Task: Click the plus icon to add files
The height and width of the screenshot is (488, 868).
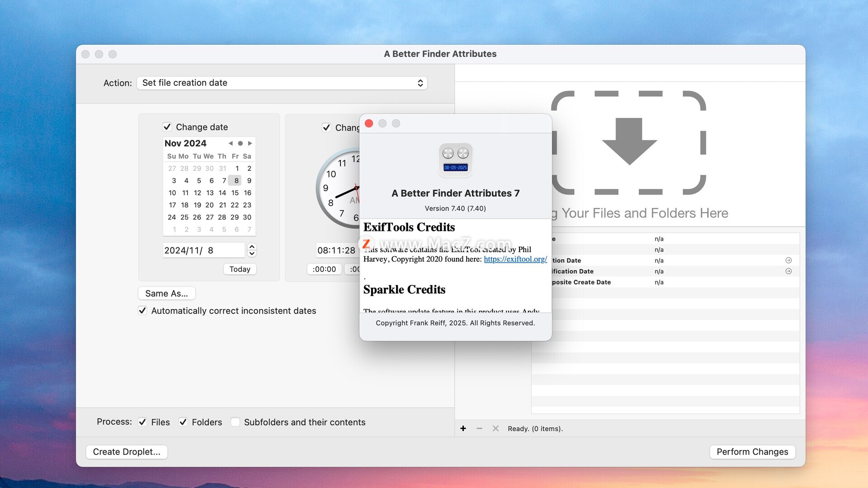Action: point(463,428)
